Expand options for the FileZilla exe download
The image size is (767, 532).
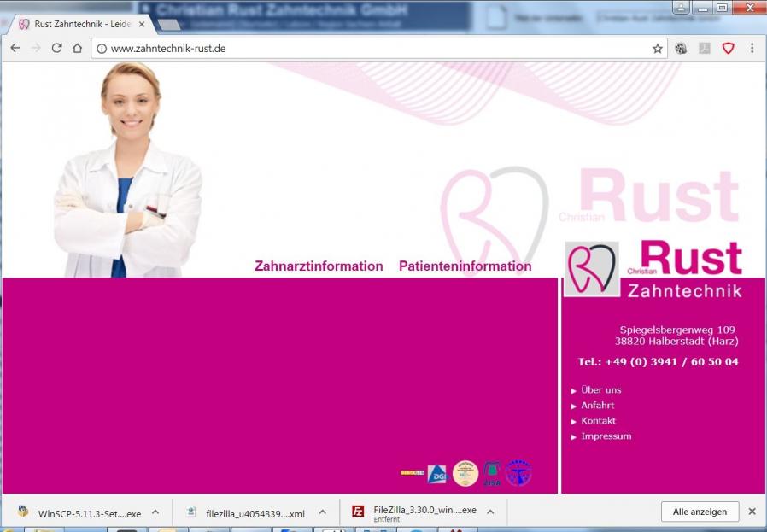(490, 512)
